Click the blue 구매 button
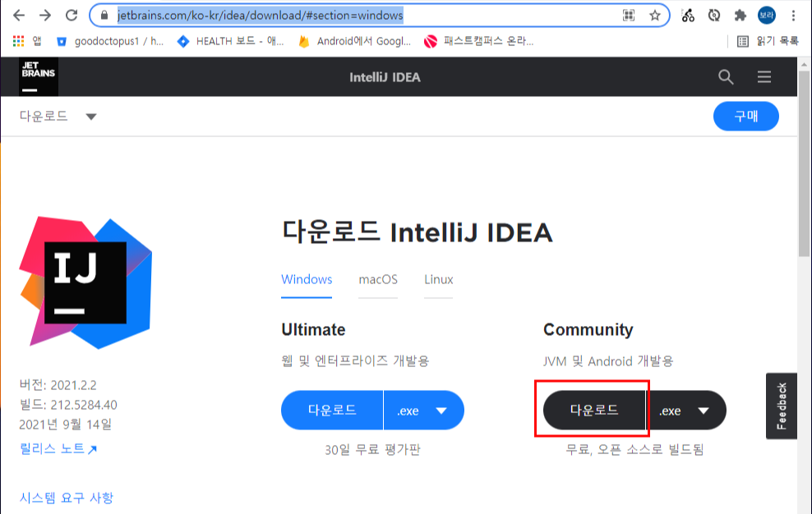This screenshot has width=812, height=514. click(x=745, y=116)
